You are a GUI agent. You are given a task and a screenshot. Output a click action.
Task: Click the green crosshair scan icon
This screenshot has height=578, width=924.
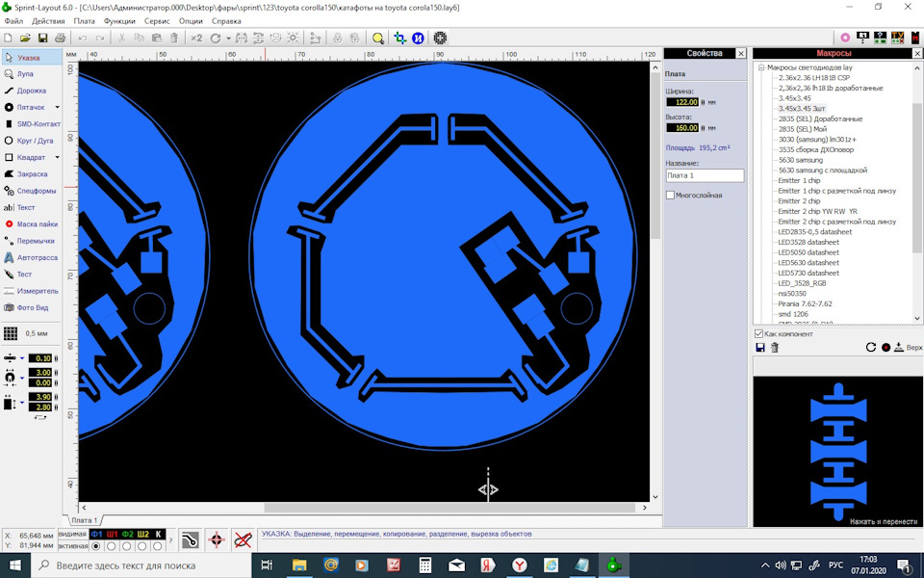[400, 38]
